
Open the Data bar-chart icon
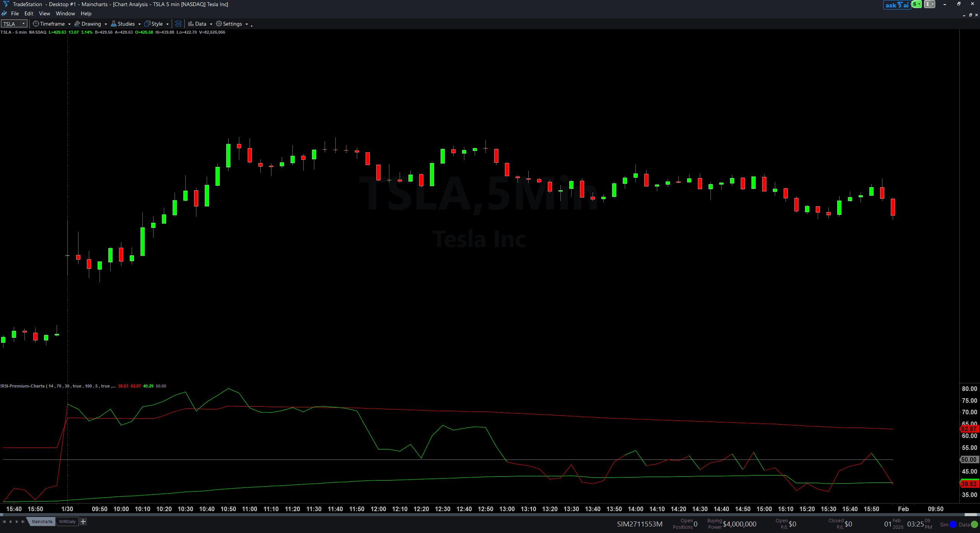(x=191, y=23)
